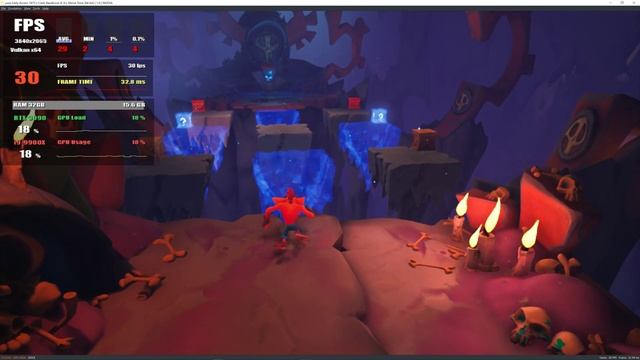
Task: Click the i9 9900X CPU label
Action: coord(30,142)
